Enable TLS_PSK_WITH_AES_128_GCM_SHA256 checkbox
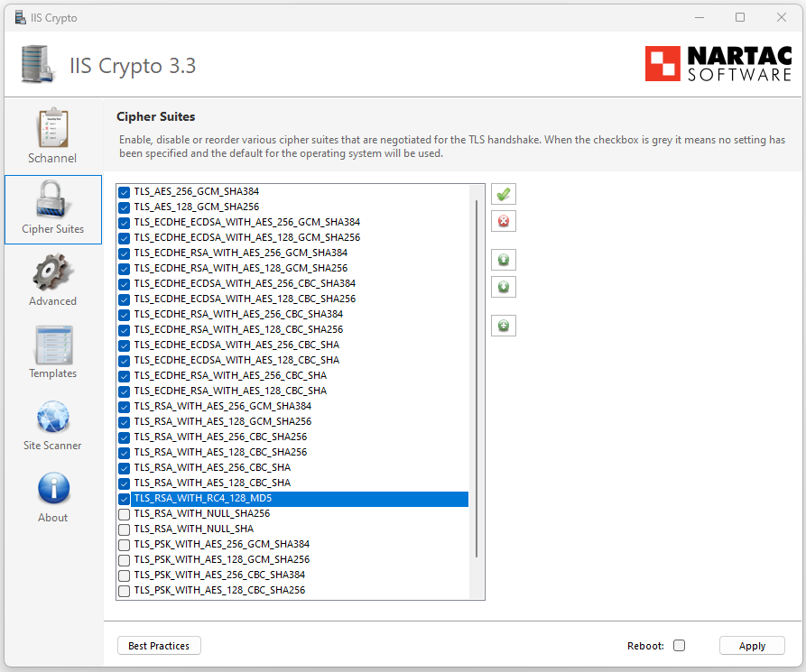The image size is (806, 672). click(x=124, y=560)
